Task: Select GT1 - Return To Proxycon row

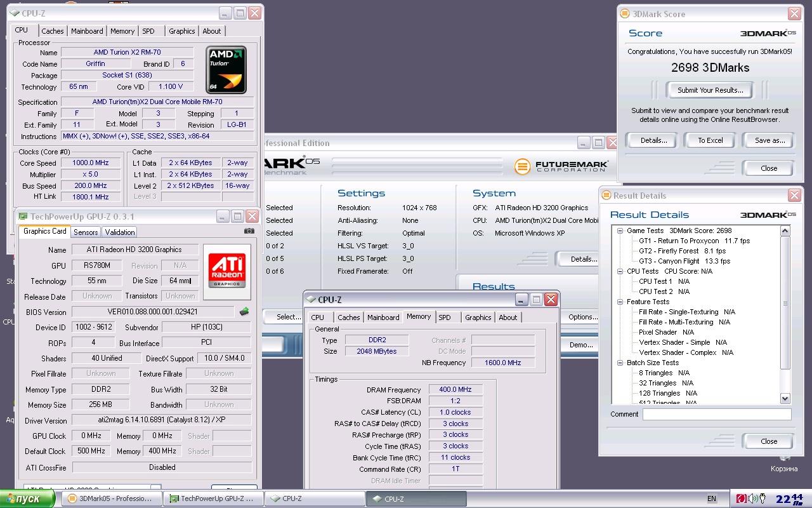Action: pyautogui.click(x=694, y=241)
